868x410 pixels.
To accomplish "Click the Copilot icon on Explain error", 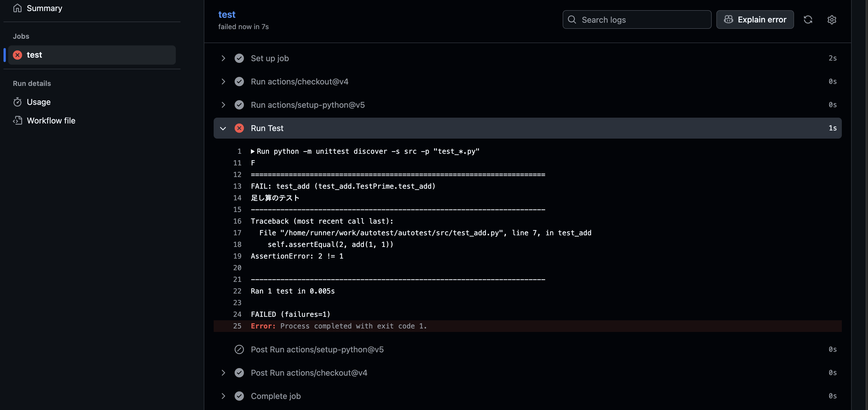I will 728,20.
